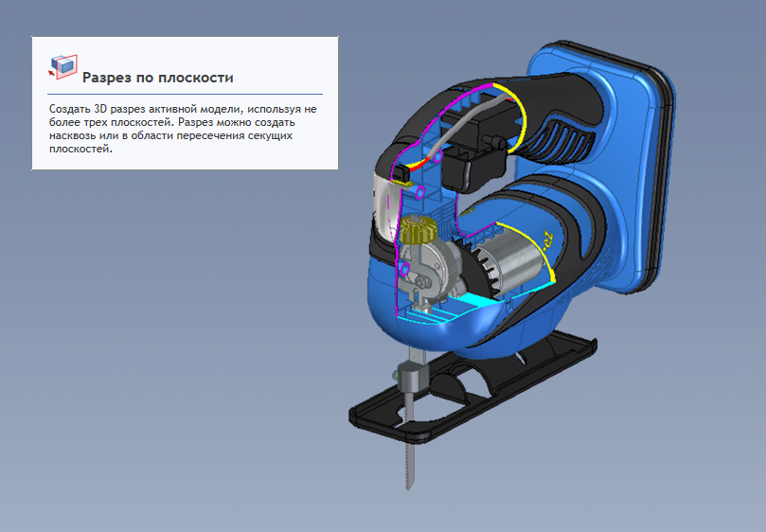Image resolution: width=766 pixels, height=532 pixels.
Task: Select the gray blade clamp holder
Action: click(x=413, y=378)
